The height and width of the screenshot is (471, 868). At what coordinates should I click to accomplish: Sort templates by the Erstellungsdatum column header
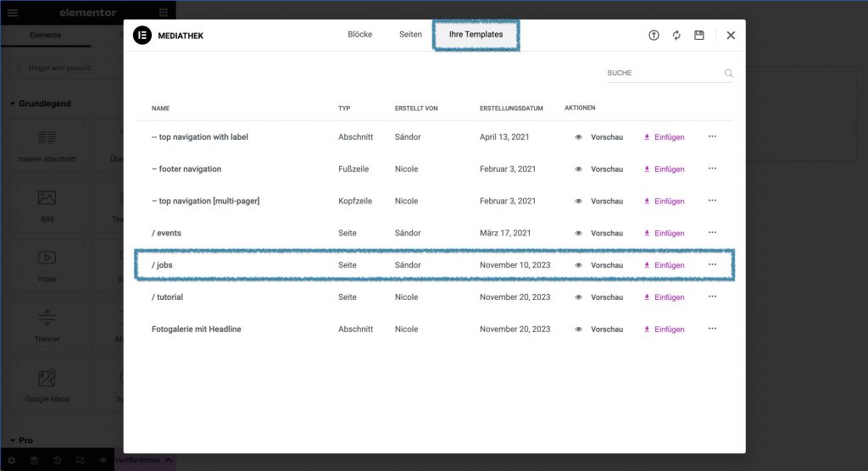pos(510,108)
